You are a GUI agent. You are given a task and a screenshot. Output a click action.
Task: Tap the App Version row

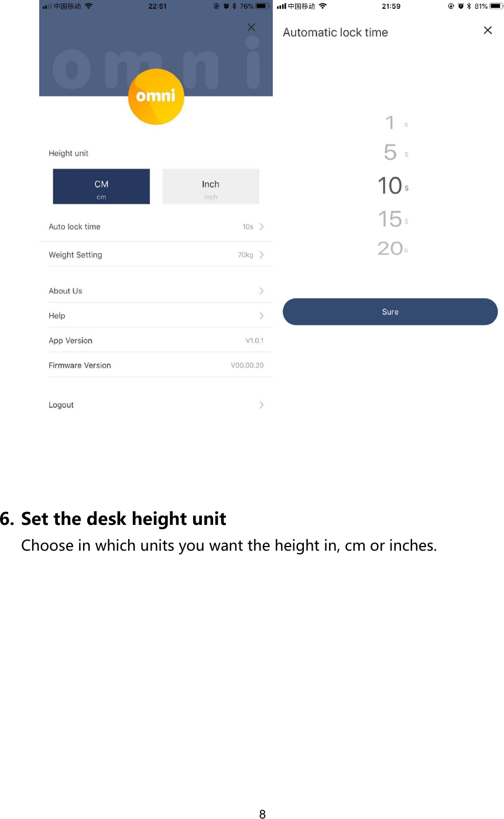coord(155,340)
